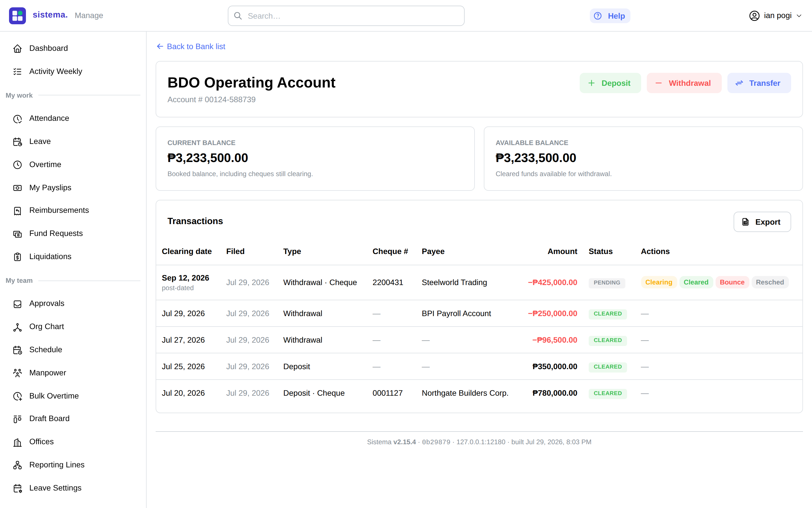Click the back arrow icon
The image size is (812, 508).
160,46
